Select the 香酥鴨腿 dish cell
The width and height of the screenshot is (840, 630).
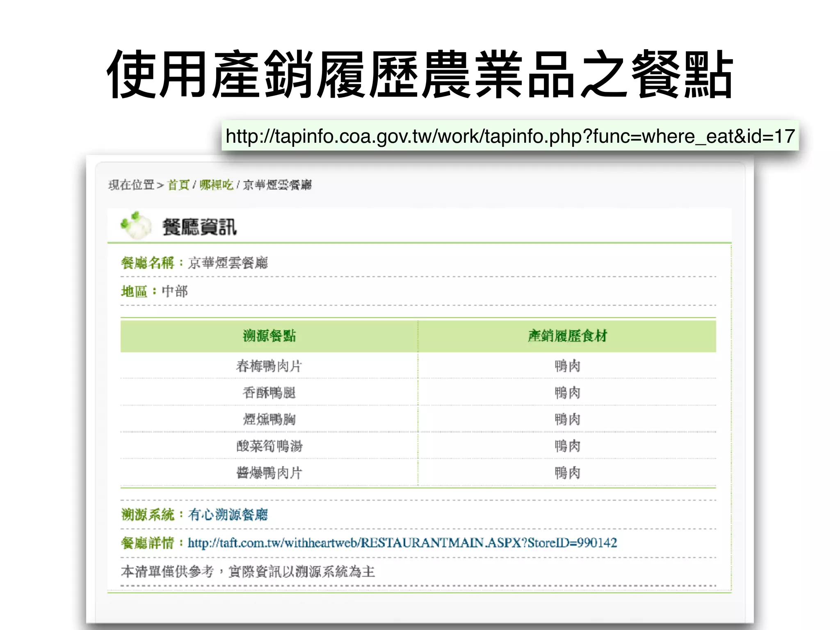tap(269, 393)
